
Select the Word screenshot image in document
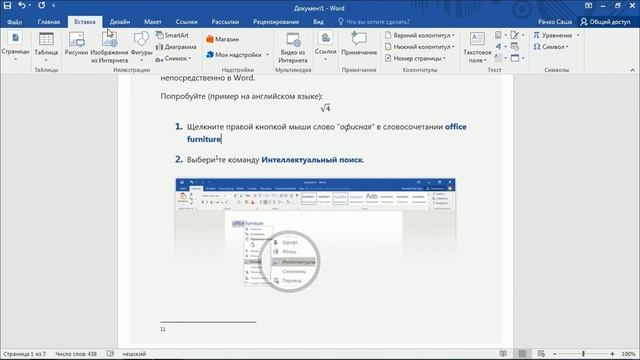pyautogui.click(x=316, y=236)
